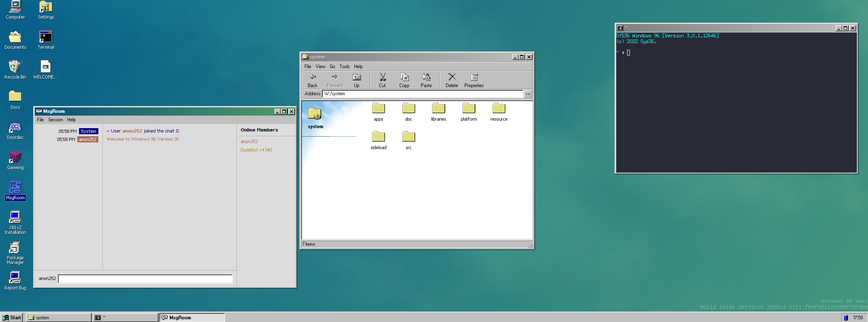Select the resource folder
868x322 pixels.
point(499,112)
